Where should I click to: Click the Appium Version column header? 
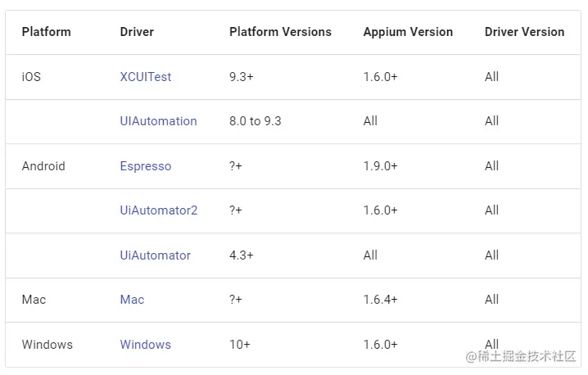(408, 32)
